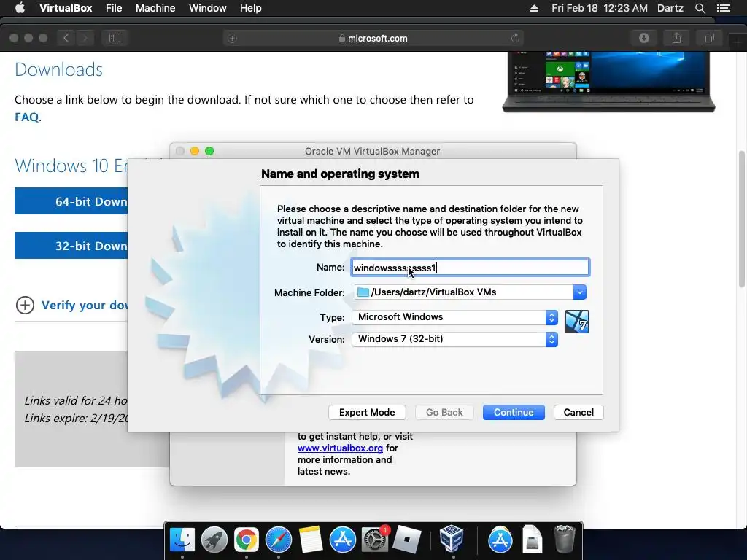Open Launchpad from the dock
Viewport: 747px width, 560px height.
[214, 540]
